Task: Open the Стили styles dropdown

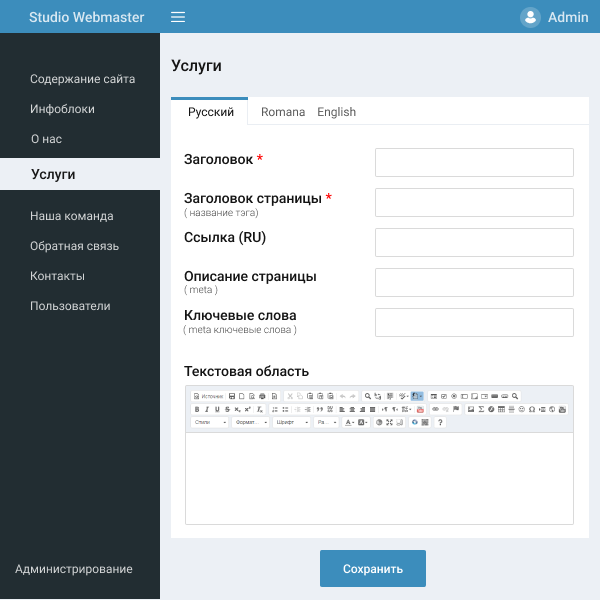Action: pyautogui.click(x=210, y=422)
